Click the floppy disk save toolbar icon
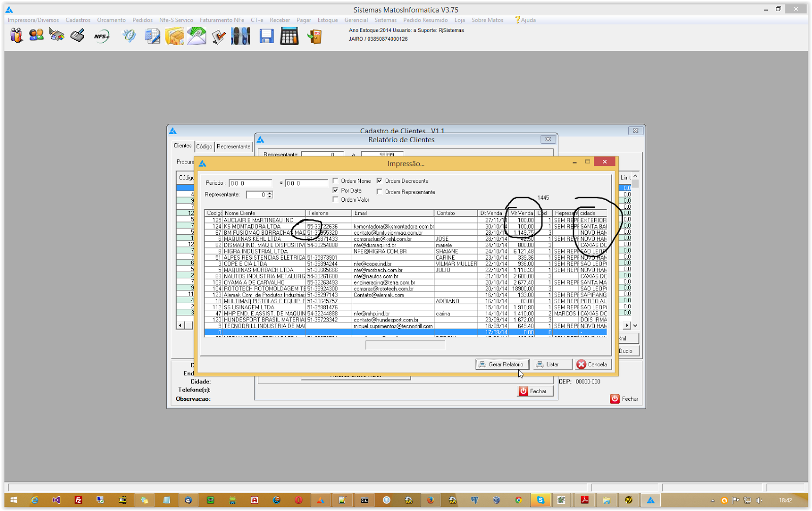 coord(266,36)
